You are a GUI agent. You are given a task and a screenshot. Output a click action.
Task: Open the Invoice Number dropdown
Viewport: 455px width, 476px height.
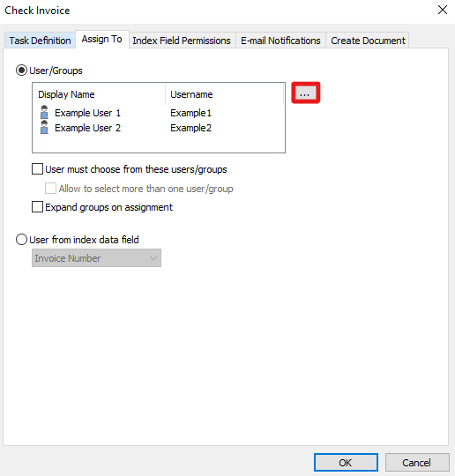[x=96, y=258]
